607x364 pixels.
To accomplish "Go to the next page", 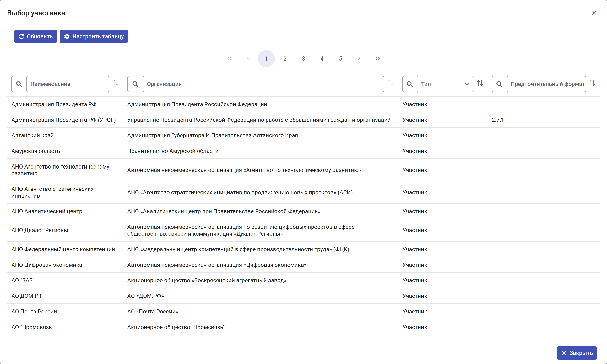I will tap(359, 58).
